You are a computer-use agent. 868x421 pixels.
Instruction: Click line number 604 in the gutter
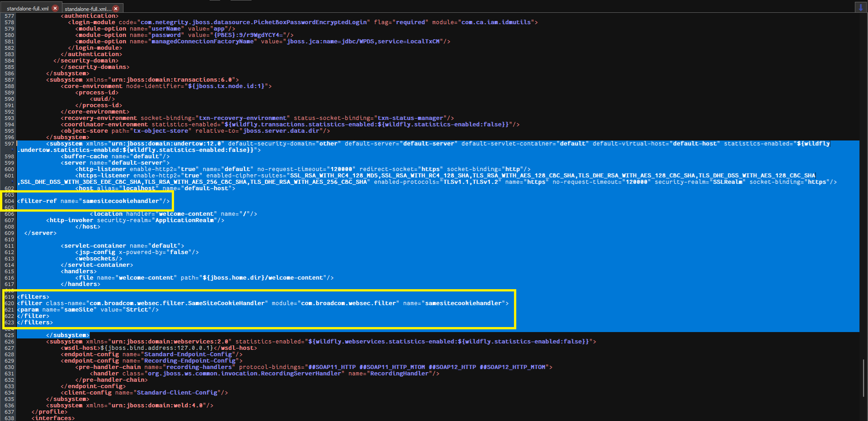pos(9,201)
